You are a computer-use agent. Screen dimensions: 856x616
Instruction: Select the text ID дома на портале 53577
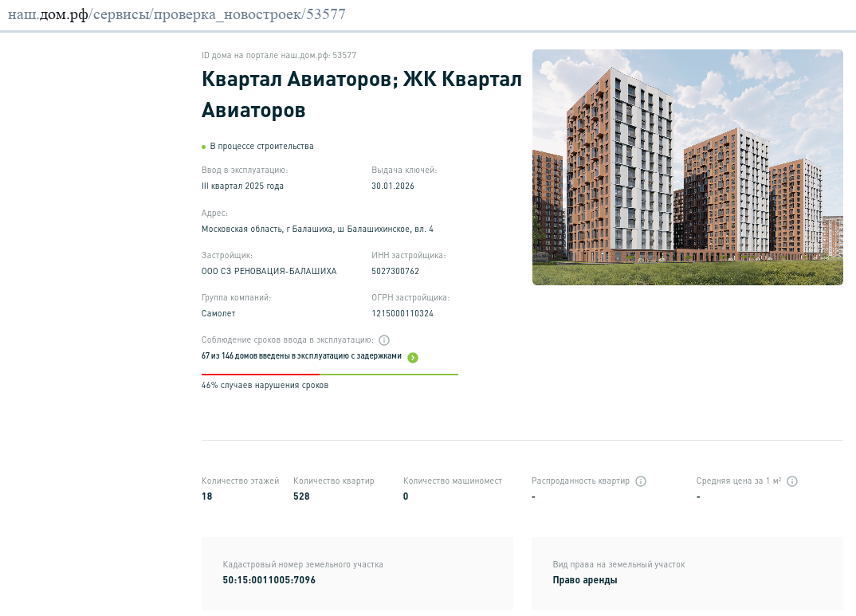(x=279, y=55)
